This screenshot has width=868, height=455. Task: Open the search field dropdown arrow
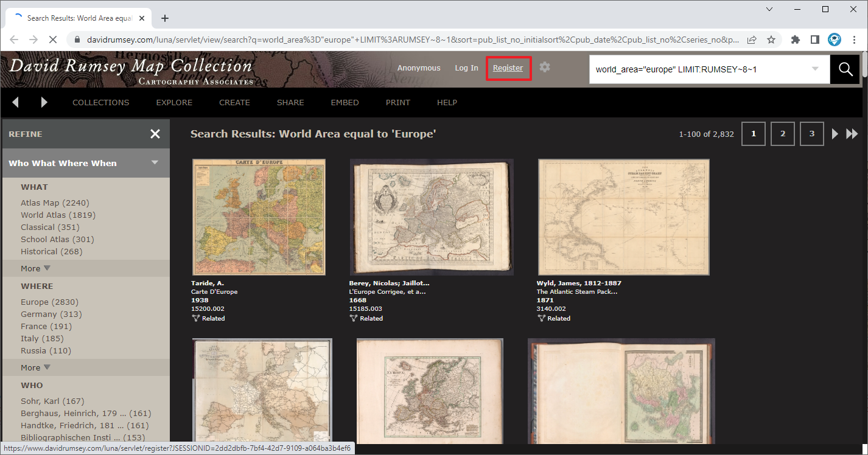click(x=814, y=69)
